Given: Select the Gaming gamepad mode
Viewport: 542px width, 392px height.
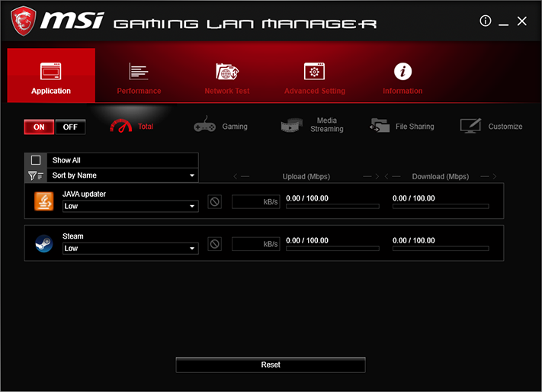Looking at the screenshot, I should click(x=220, y=126).
